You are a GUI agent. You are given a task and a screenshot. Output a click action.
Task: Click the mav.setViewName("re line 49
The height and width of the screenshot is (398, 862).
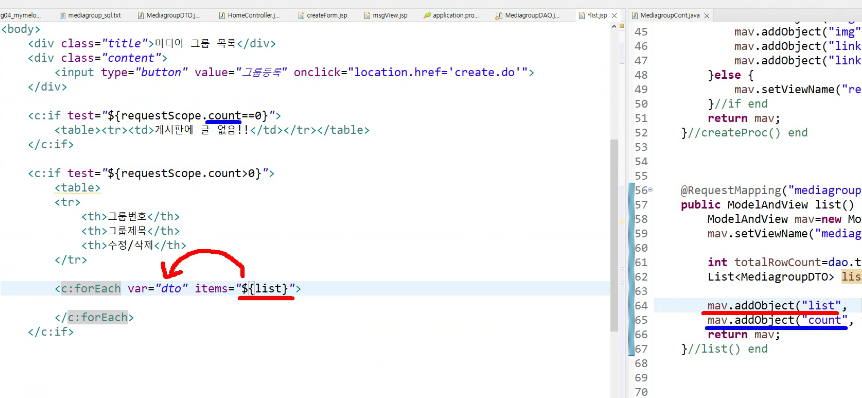[798, 89]
